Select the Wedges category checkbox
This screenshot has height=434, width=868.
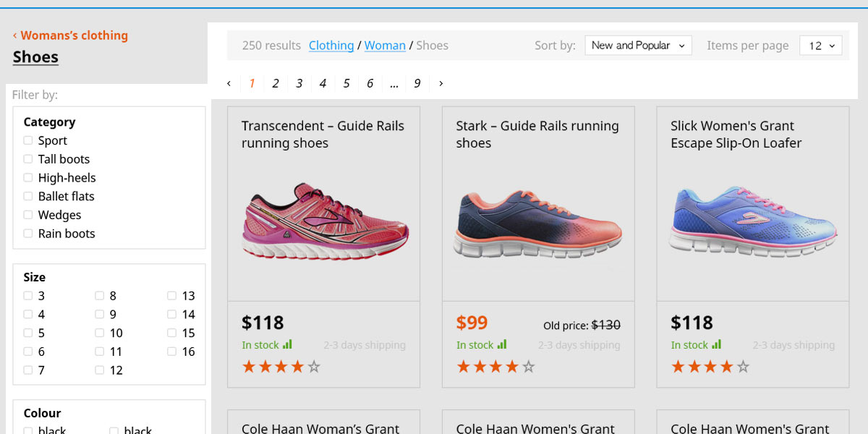coord(28,215)
